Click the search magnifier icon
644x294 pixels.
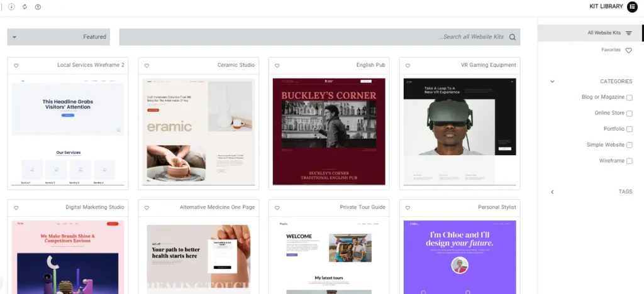pyautogui.click(x=513, y=37)
